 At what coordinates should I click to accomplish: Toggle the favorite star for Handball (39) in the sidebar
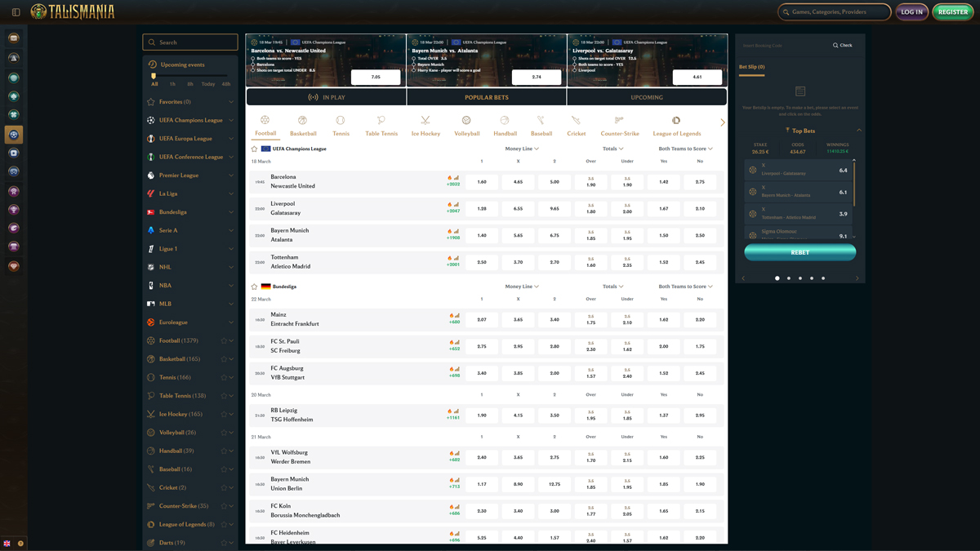pos(224,451)
